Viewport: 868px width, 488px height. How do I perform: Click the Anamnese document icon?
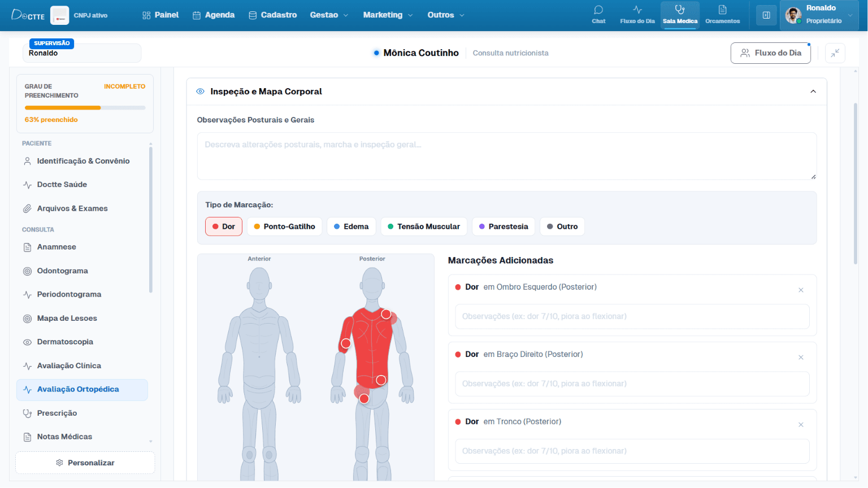pos(27,247)
